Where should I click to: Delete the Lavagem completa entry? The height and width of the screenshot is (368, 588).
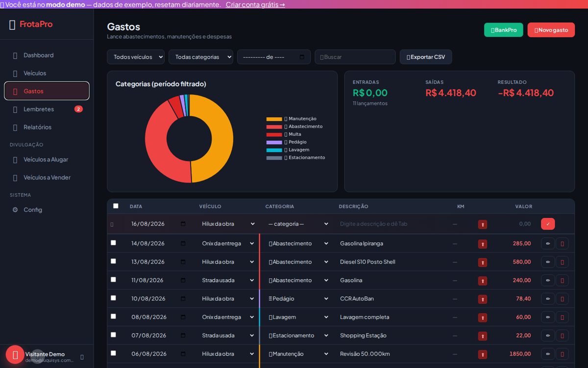click(562, 317)
